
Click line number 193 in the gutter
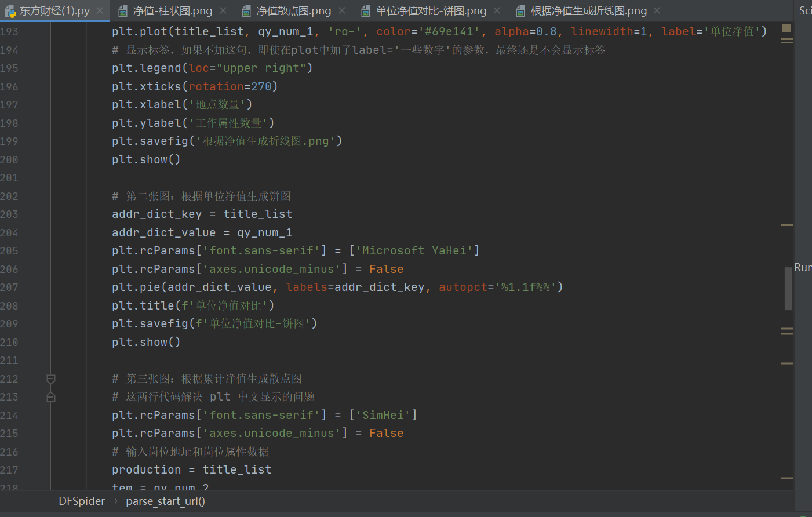pos(9,32)
